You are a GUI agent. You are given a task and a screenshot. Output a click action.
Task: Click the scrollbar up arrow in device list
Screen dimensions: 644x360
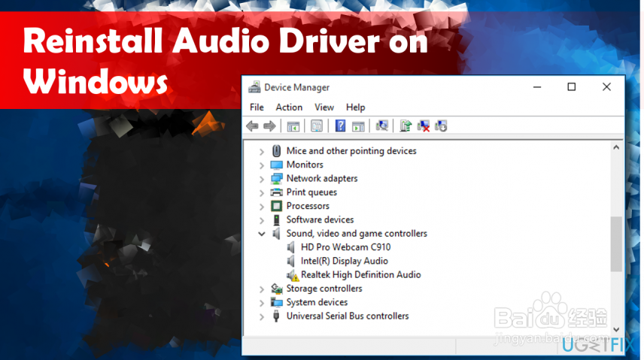click(x=616, y=147)
